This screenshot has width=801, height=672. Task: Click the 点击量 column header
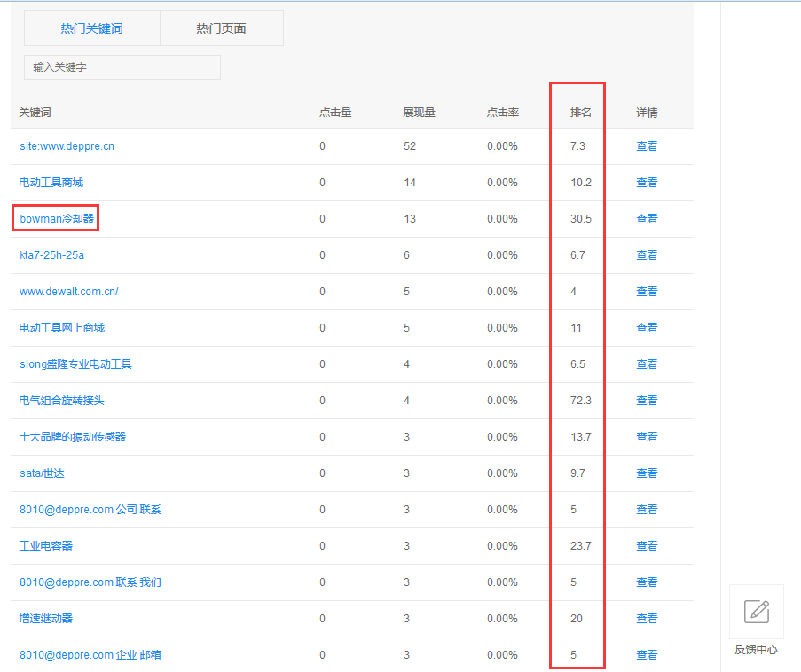(x=335, y=113)
